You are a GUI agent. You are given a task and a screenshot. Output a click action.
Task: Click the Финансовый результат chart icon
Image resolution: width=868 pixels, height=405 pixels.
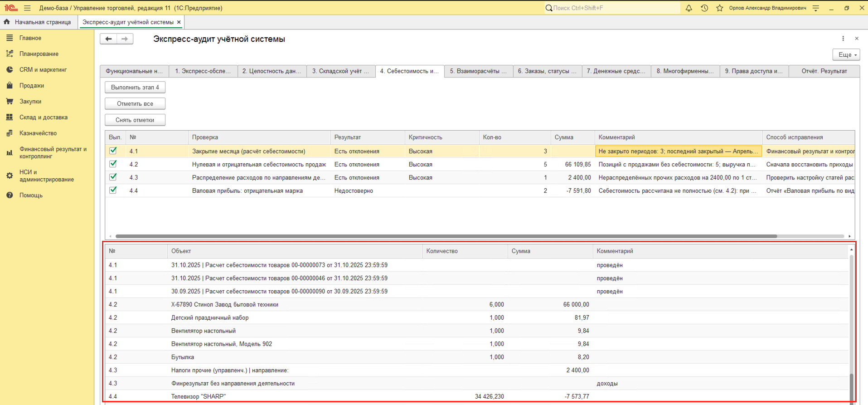coord(10,153)
